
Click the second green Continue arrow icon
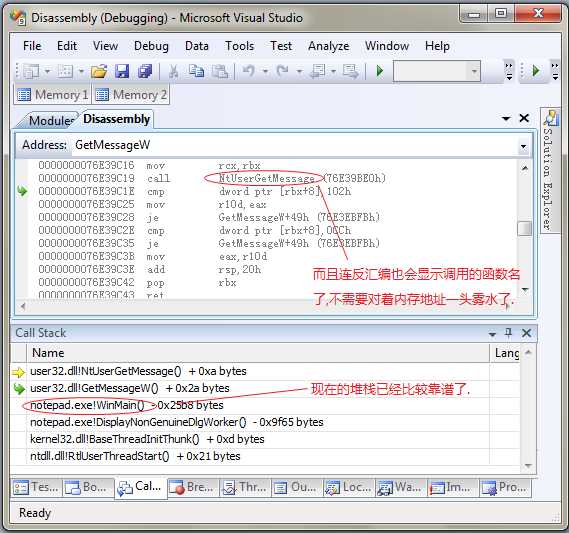[536, 70]
